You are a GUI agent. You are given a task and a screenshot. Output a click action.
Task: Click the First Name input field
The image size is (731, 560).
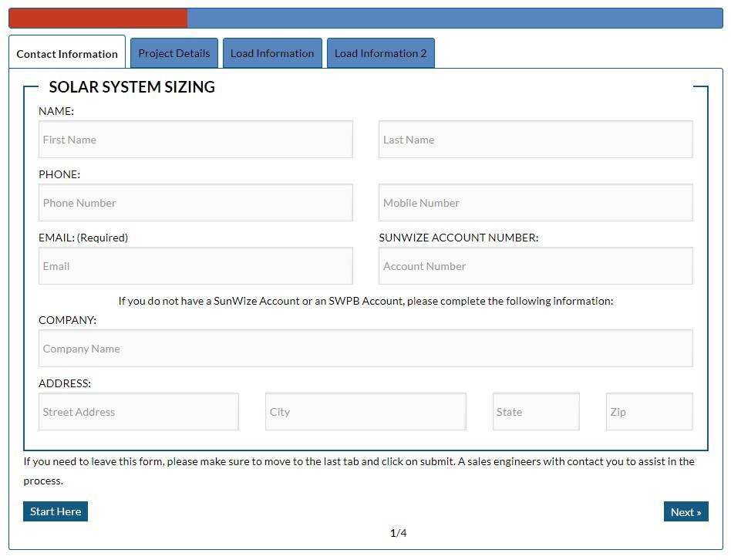pyautogui.click(x=196, y=140)
